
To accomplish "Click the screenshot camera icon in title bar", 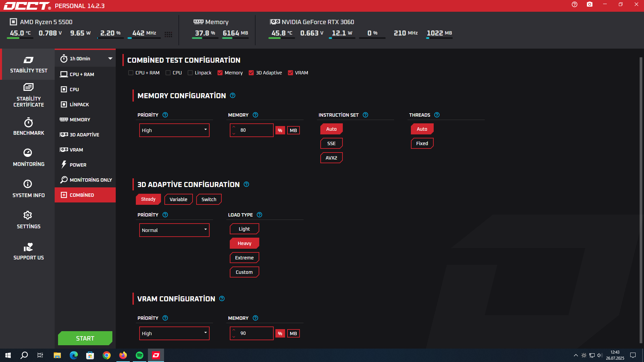I will pyautogui.click(x=589, y=4).
